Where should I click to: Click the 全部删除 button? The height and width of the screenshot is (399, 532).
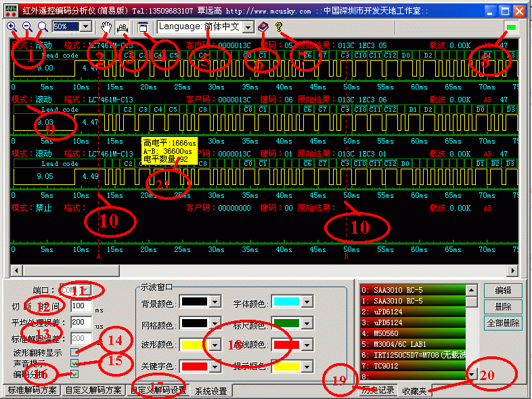click(x=503, y=323)
